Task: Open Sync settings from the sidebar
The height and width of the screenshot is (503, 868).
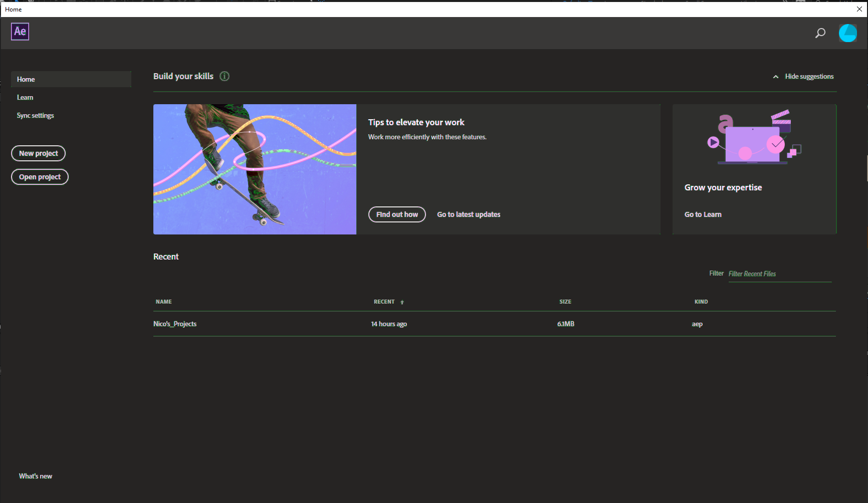Action: coord(35,115)
